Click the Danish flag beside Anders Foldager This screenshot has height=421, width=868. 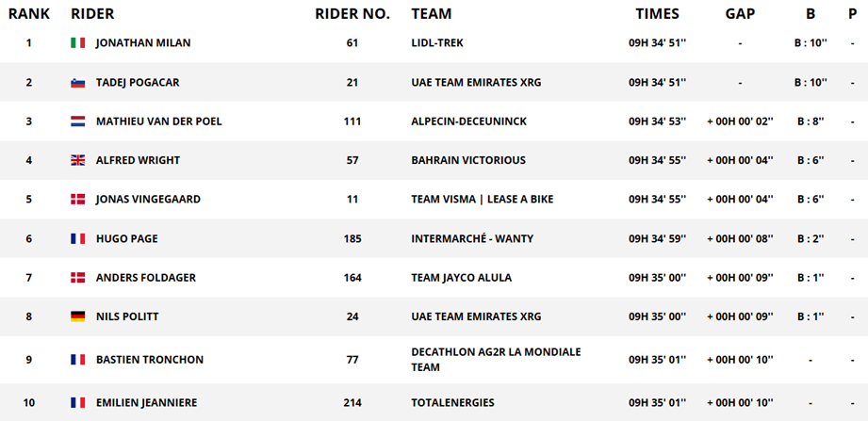77,278
